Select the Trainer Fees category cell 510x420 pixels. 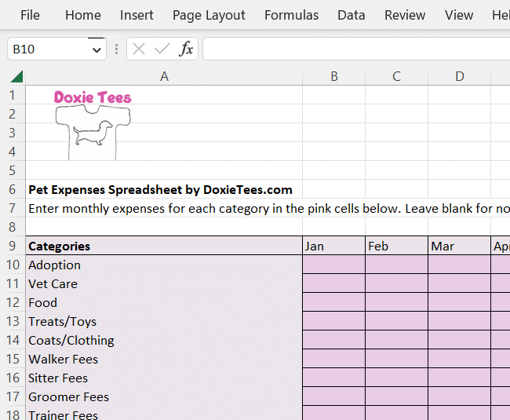tap(164, 413)
